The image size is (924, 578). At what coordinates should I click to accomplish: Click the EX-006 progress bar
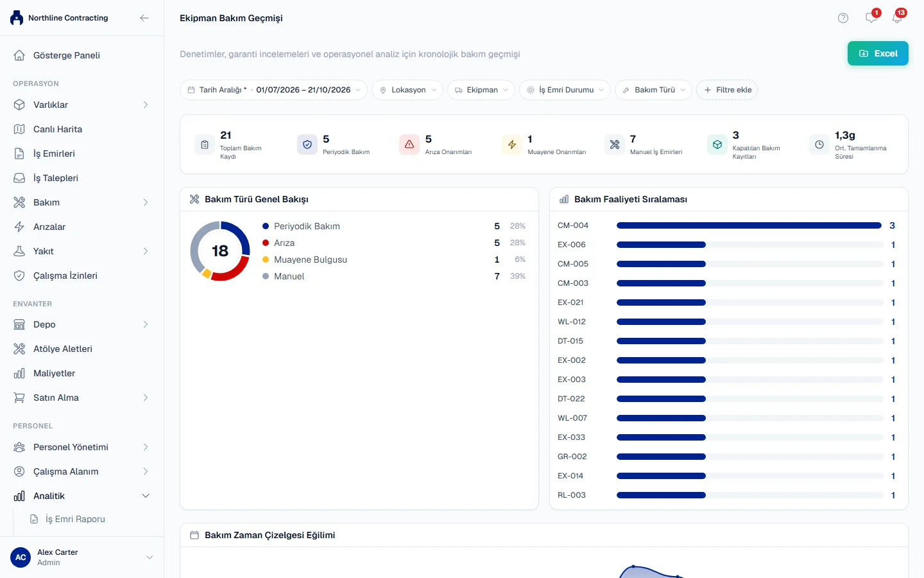point(749,245)
